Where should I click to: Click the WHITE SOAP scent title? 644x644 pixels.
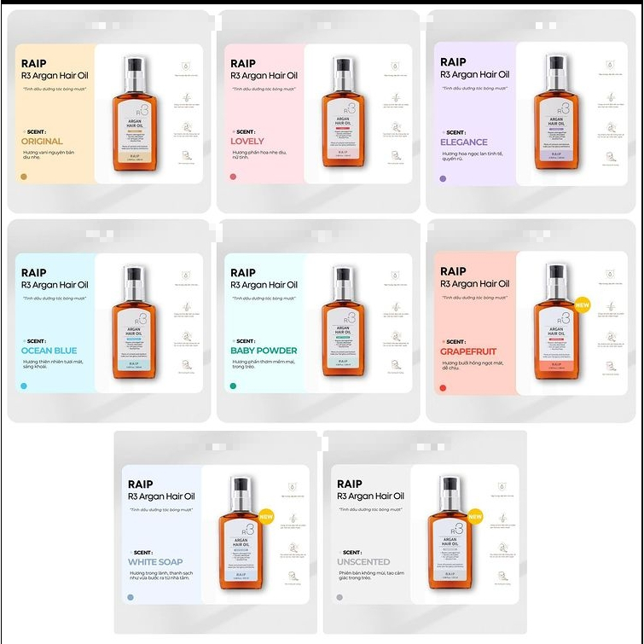[x=155, y=562]
